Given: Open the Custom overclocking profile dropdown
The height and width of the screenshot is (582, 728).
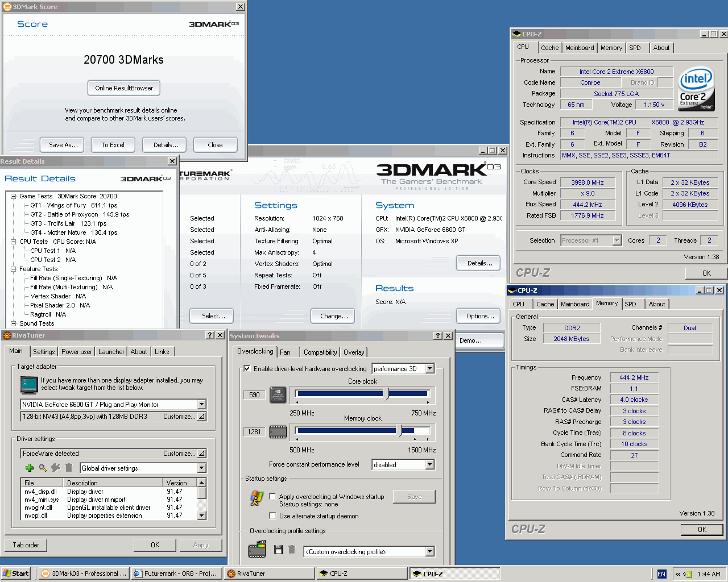Looking at the screenshot, I should [430, 551].
